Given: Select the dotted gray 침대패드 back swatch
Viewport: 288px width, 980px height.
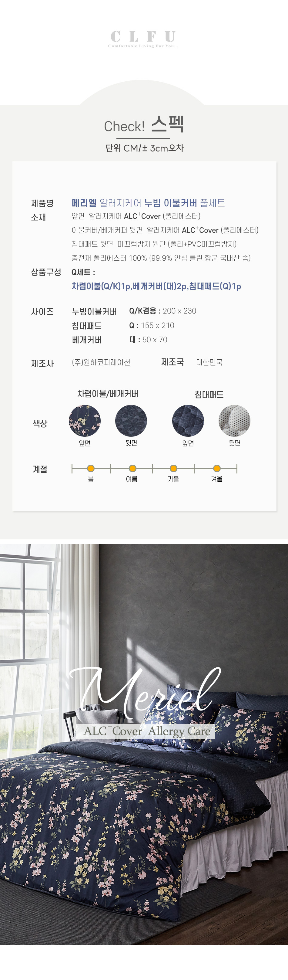Looking at the screenshot, I should pos(234,420).
